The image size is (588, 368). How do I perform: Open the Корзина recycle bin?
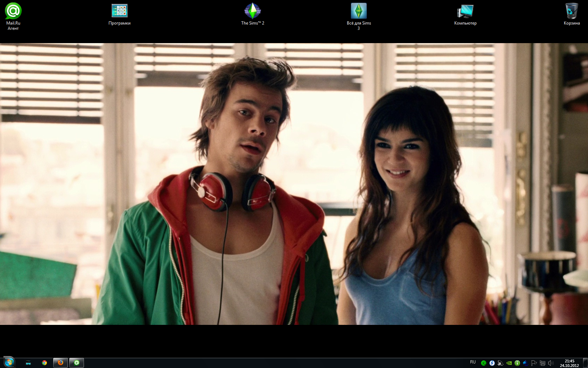(572, 14)
